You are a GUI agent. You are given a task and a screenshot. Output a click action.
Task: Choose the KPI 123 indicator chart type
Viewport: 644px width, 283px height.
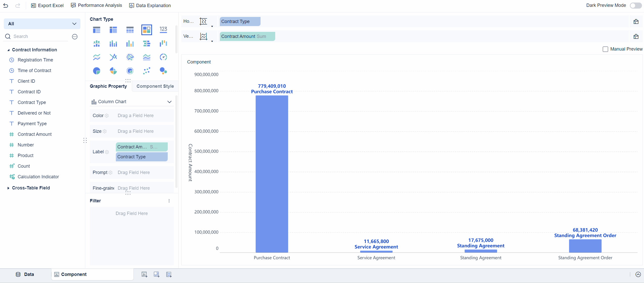[163, 30]
